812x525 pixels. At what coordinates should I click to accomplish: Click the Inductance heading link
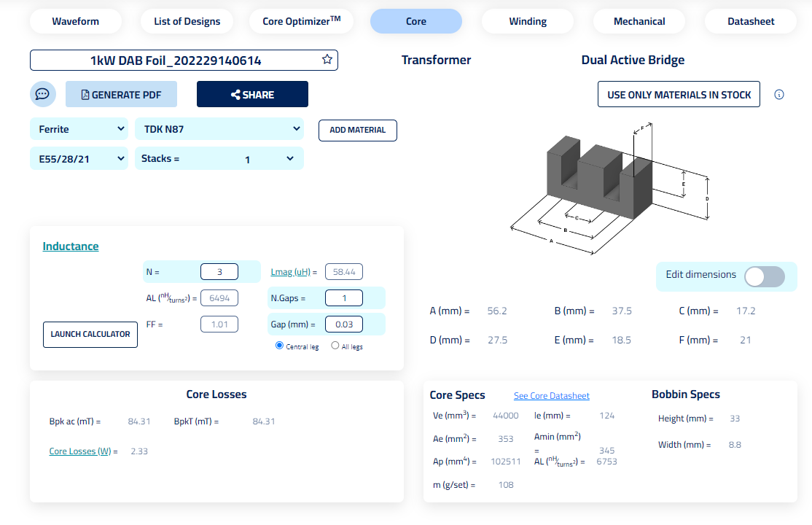[71, 246]
